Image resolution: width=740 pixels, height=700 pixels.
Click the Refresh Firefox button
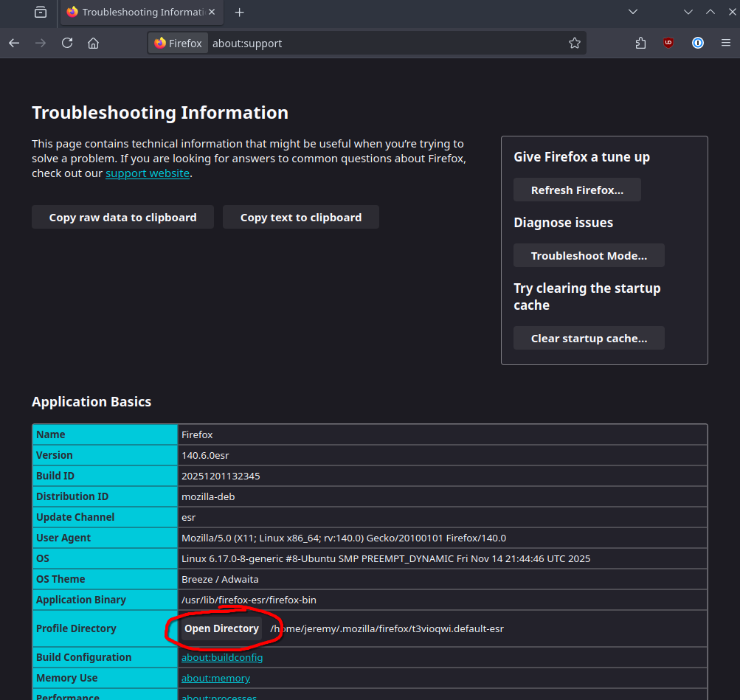pyautogui.click(x=577, y=190)
